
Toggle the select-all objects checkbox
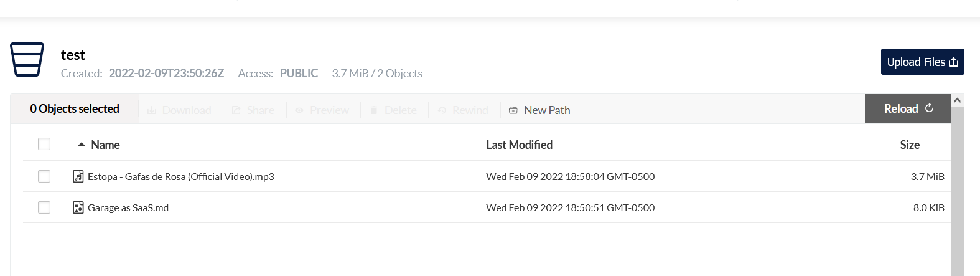tap(44, 144)
